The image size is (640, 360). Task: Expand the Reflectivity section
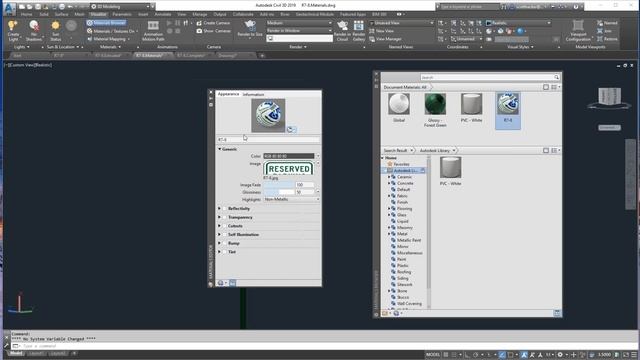click(220, 209)
